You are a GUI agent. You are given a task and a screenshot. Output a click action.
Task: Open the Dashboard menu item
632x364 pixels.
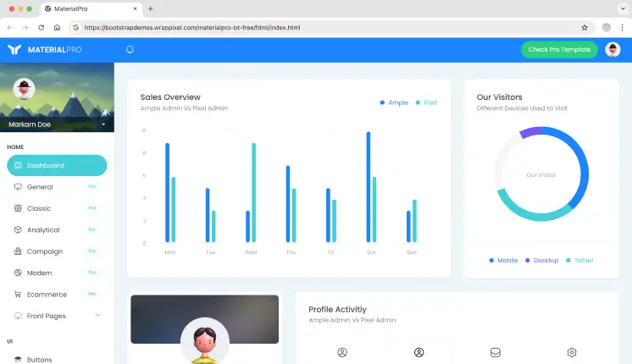[57, 165]
